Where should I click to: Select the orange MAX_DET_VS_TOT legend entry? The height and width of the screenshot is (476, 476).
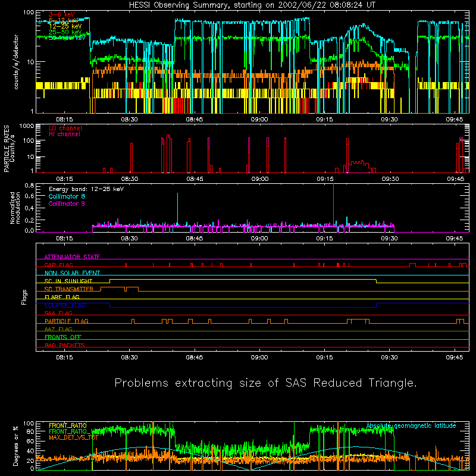[74, 437]
